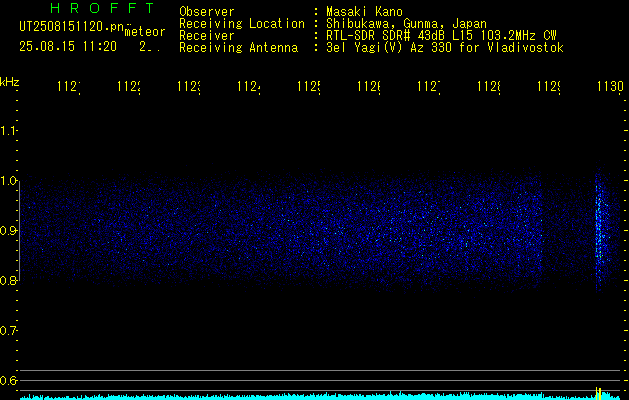This screenshot has height=400, width=629.
Task: Click the bright meteor echo burst near 1130
Action: 601,229
